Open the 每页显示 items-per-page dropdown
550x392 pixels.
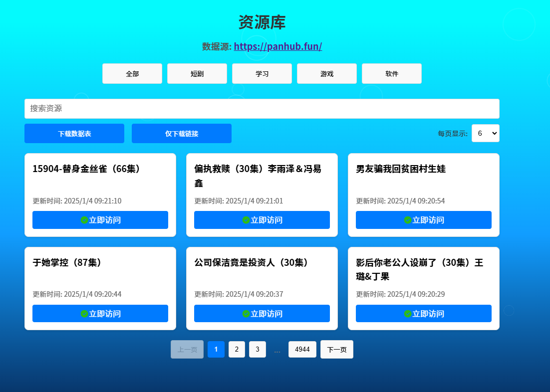coord(486,133)
